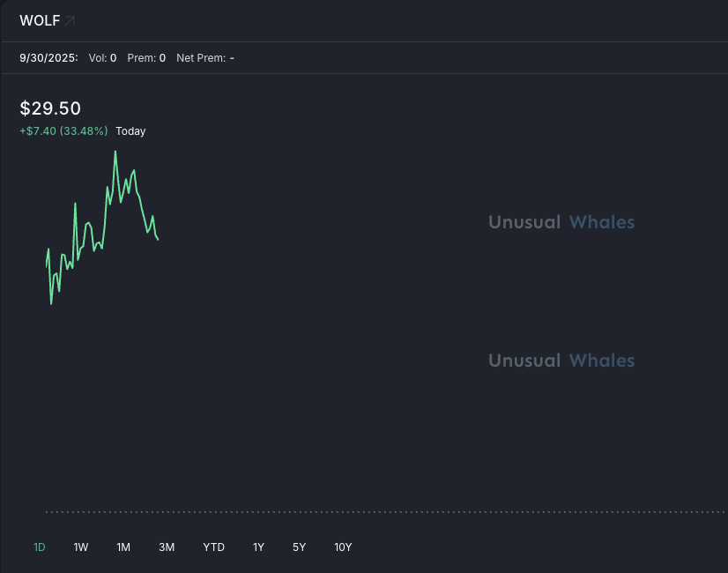The width and height of the screenshot is (728, 573).
Task: Click the WOLF ticker name
Action: pyautogui.click(x=40, y=20)
